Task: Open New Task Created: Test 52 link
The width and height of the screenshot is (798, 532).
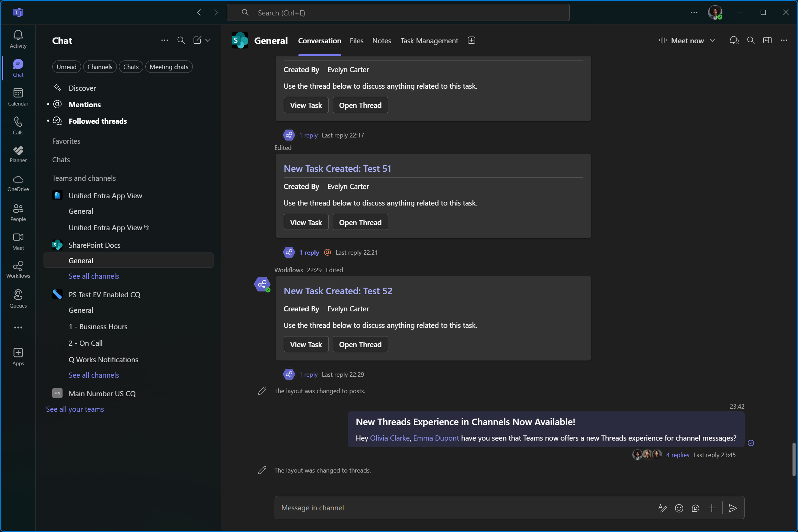Action: (x=338, y=291)
